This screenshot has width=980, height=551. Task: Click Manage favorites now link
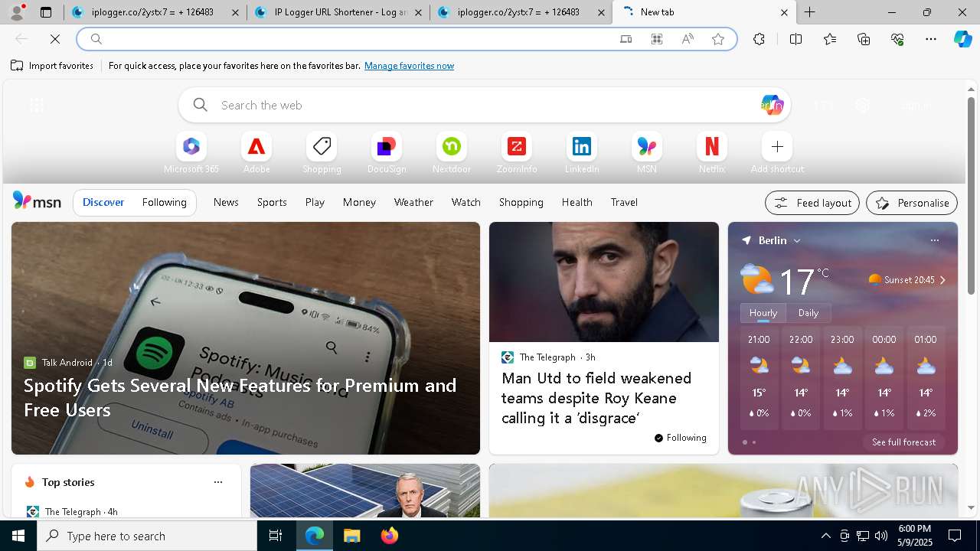pyautogui.click(x=409, y=66)
